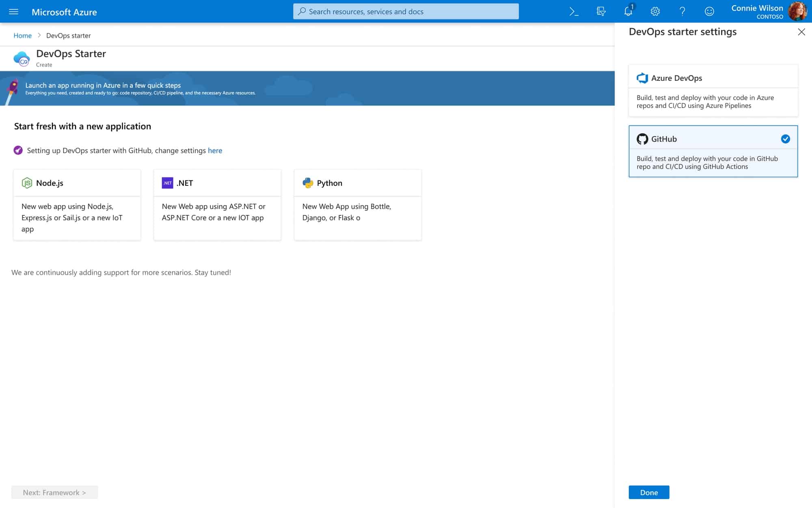The width and height of the screenshot is (812, 508).
Task: Open the notifications bell
Action: click(x=628, y=11)
